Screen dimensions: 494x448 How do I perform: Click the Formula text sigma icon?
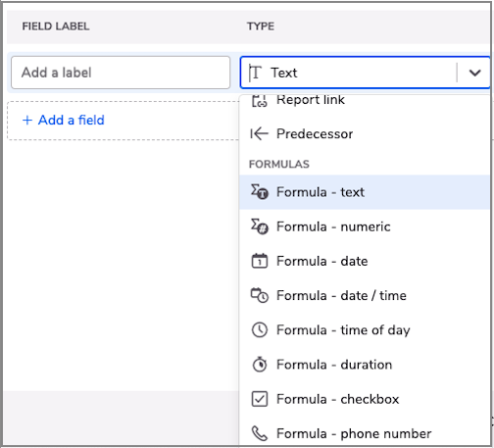pyautogui.click(x=260, y=192)
